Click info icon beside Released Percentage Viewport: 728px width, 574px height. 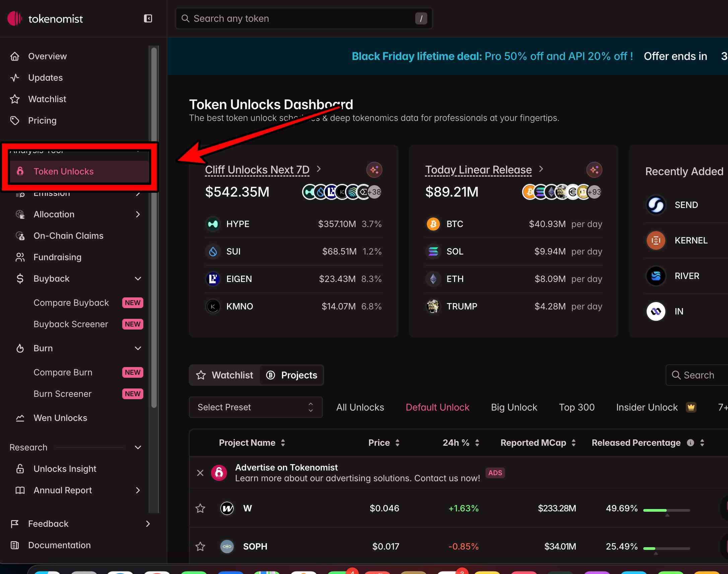[690, 443]
